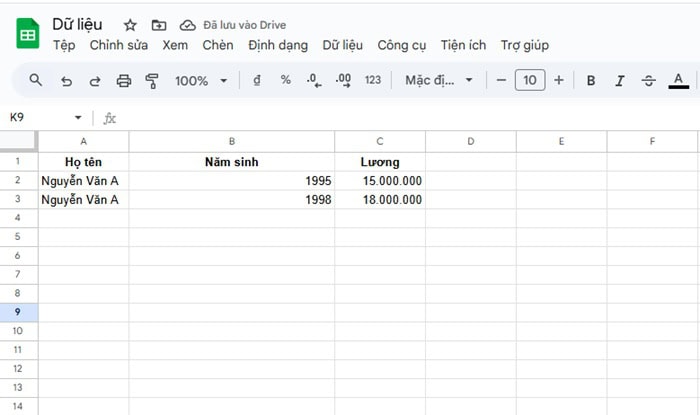Click the search magnifier icon in toolbar
Screen dimensions: 700x415
pyautogui.click(x=36, y=80)
